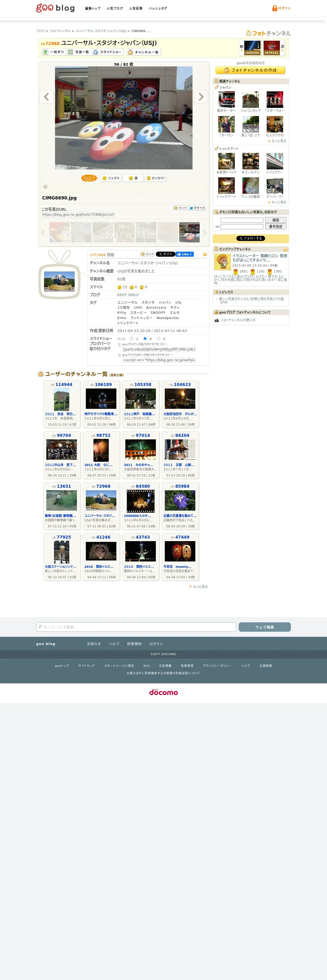Image resolution: width=327 pixels, height=980 pixels.
Task: Click チェック button in channel info header
Action: pos(147,254)
